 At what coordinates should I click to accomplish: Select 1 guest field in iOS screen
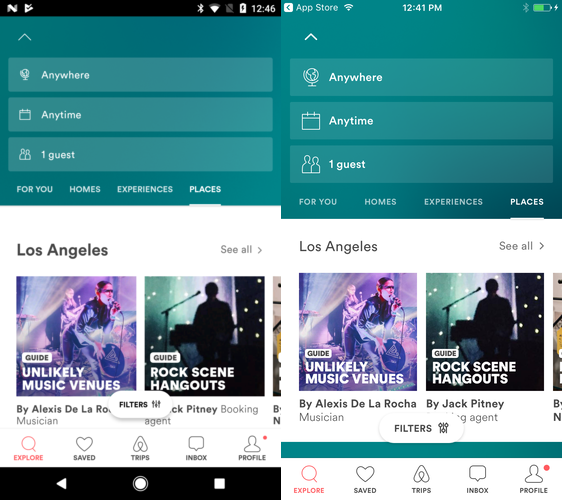(421, 164)
